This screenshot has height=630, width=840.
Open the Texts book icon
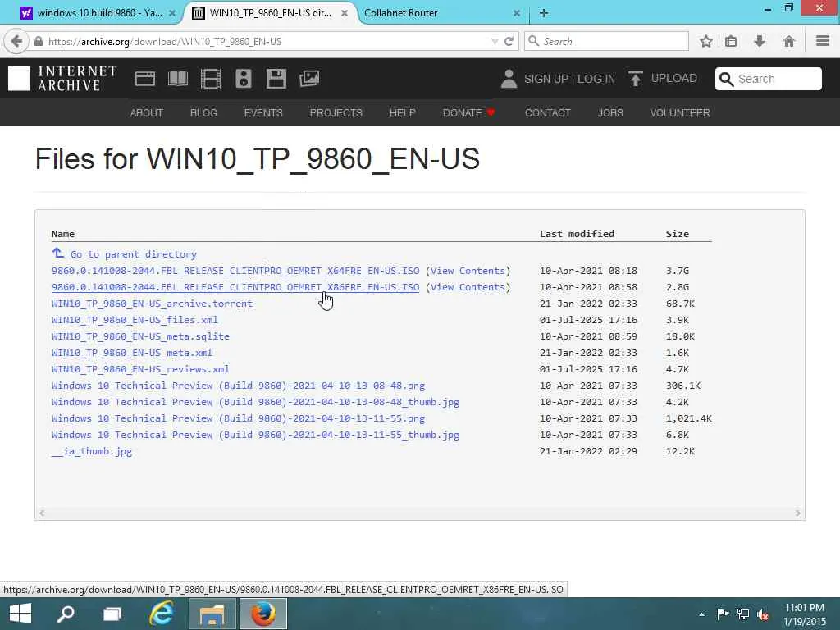[x=178, y=79]
